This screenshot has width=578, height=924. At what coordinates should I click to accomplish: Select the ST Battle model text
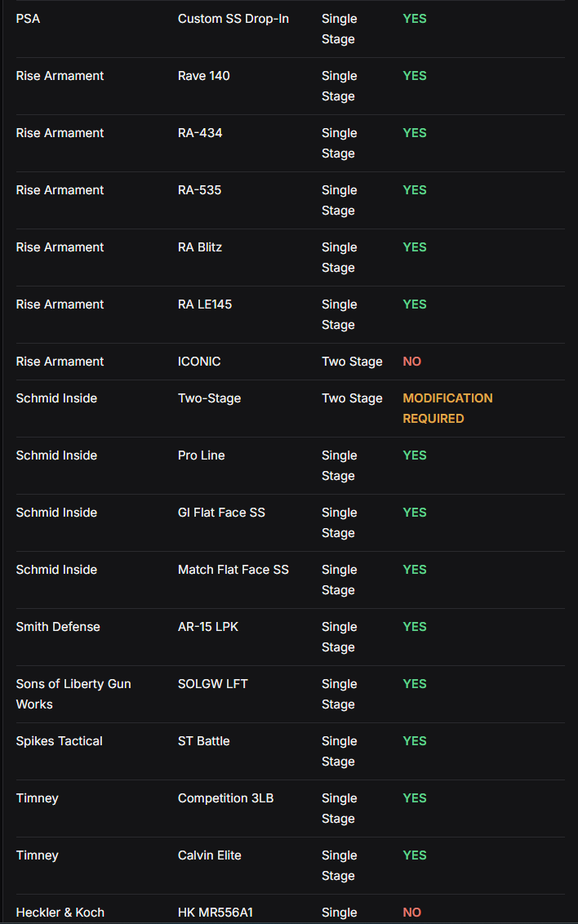pyautogui.click(x=204, y=741)
